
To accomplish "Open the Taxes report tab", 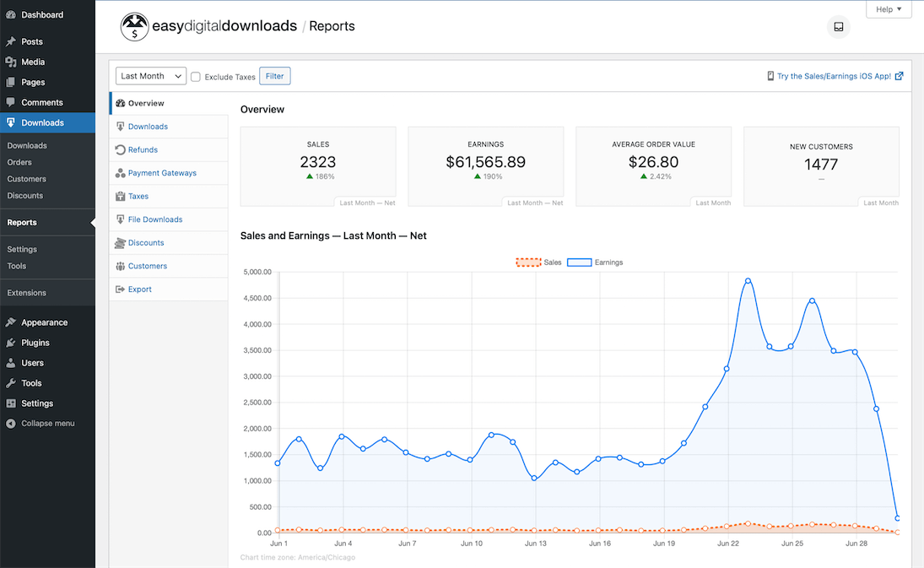I will click(169, 196).
